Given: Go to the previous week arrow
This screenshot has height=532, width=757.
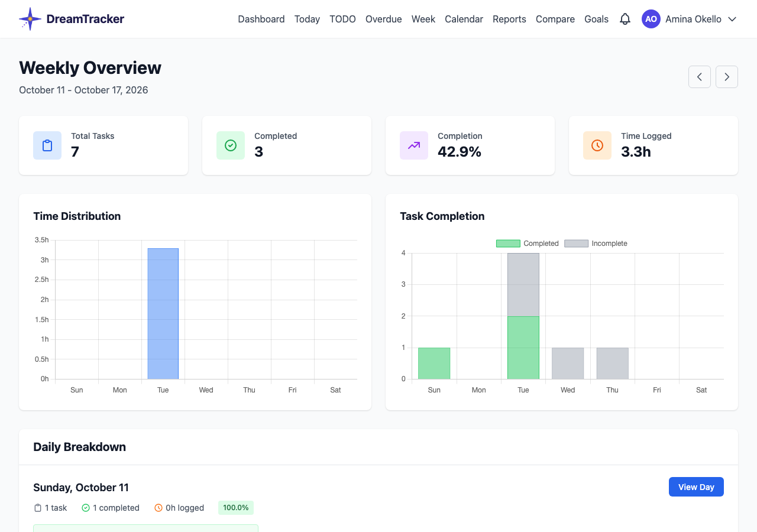Looking at the screenshot, I should coord(700,77).
